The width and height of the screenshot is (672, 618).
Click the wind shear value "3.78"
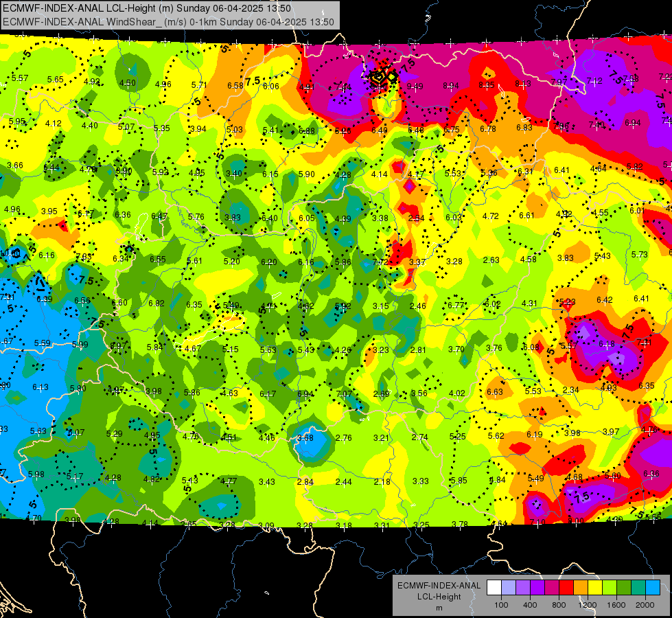460,524
